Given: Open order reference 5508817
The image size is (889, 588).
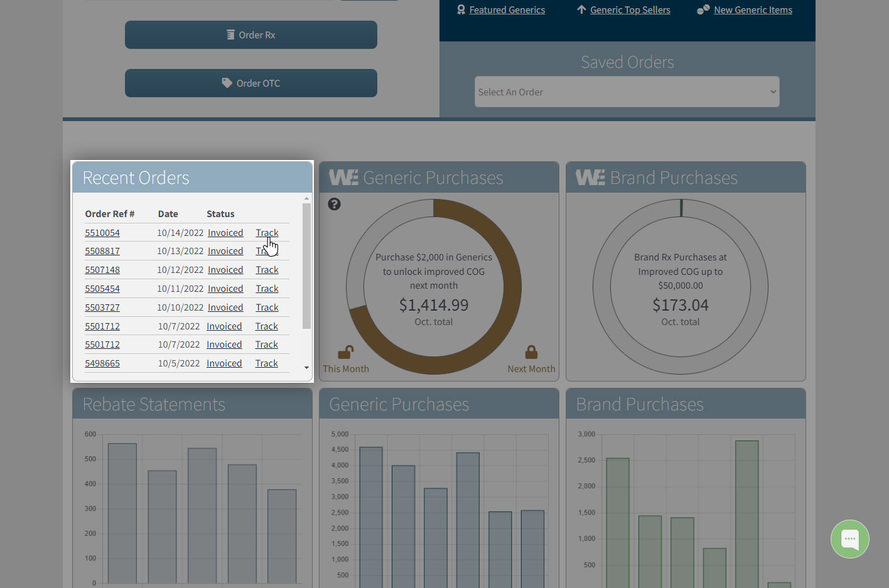Looking at the screenshot, I should pyautogui.click(x=102, y=251).
